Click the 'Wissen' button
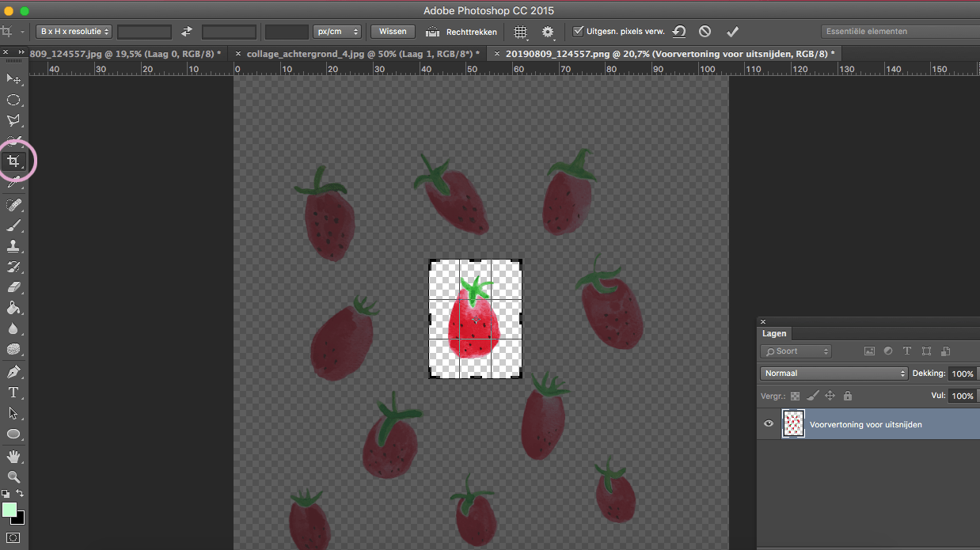Screen dimensions: 980x550 pyautogui.click(x=393, y=32)
